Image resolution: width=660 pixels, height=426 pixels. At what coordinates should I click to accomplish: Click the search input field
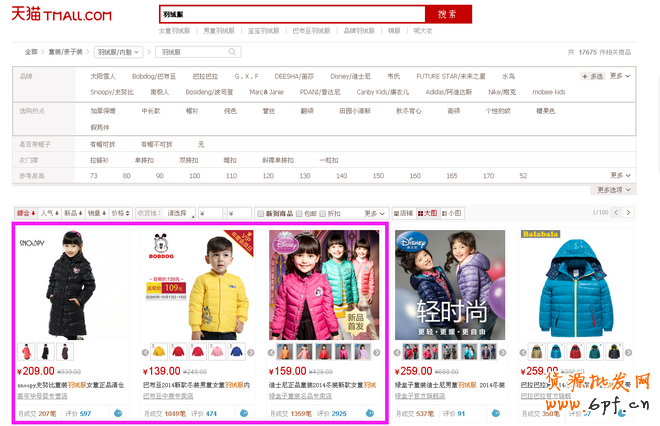point(291,14)
